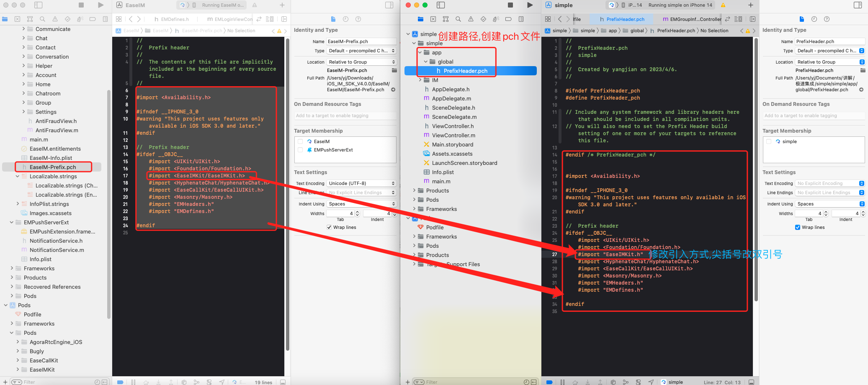Open the Podfile in the simple navigator
The height and width of the screenshot is (385, 868).
435,227
